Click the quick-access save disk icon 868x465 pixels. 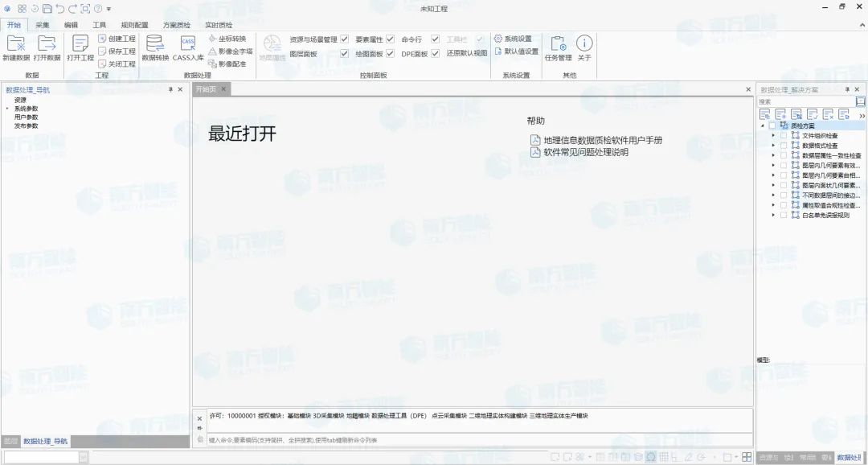click(47, 8)
